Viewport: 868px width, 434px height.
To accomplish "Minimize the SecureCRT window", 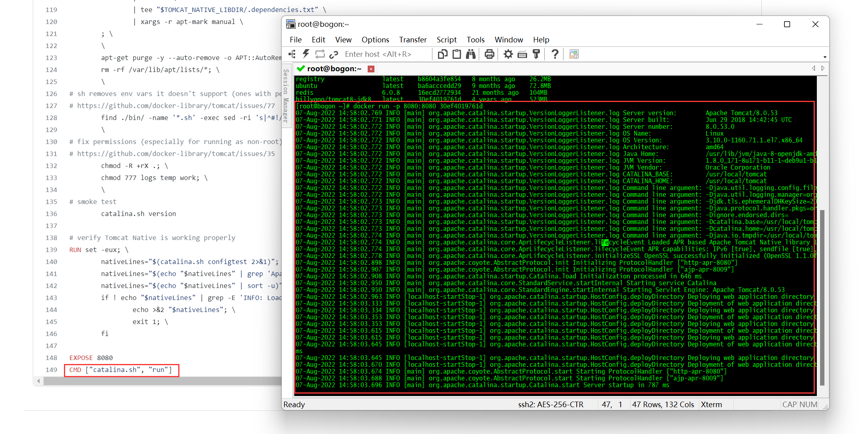I will pyautogui.click(x=760, y=24).
